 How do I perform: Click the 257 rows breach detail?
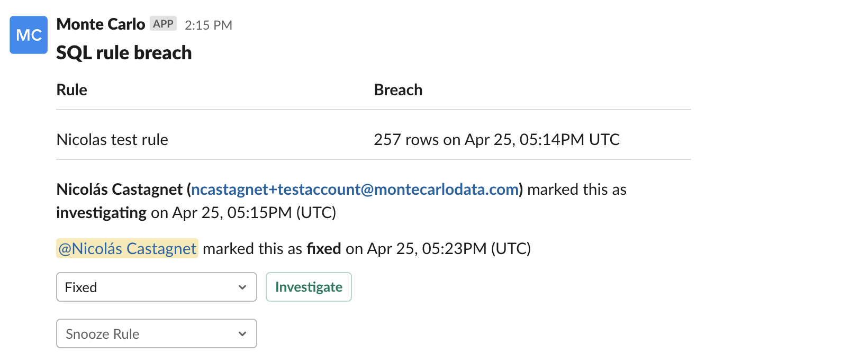pos(496,140)
